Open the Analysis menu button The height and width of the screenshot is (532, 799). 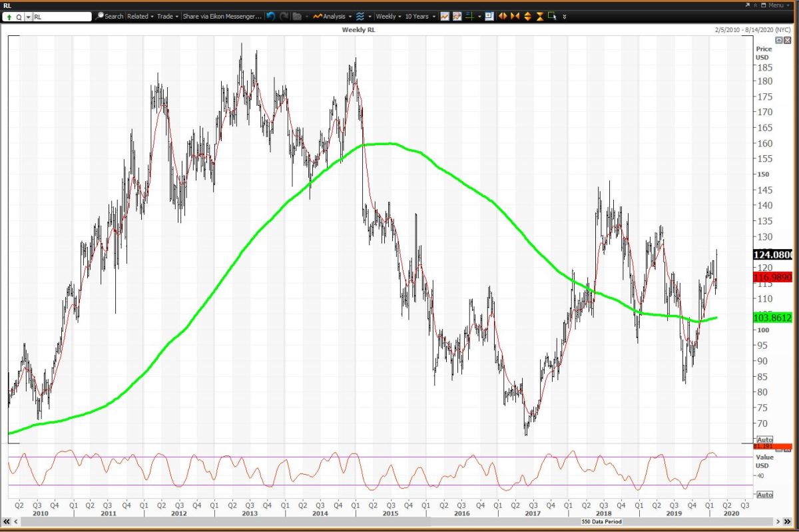[x=332, y=16]
